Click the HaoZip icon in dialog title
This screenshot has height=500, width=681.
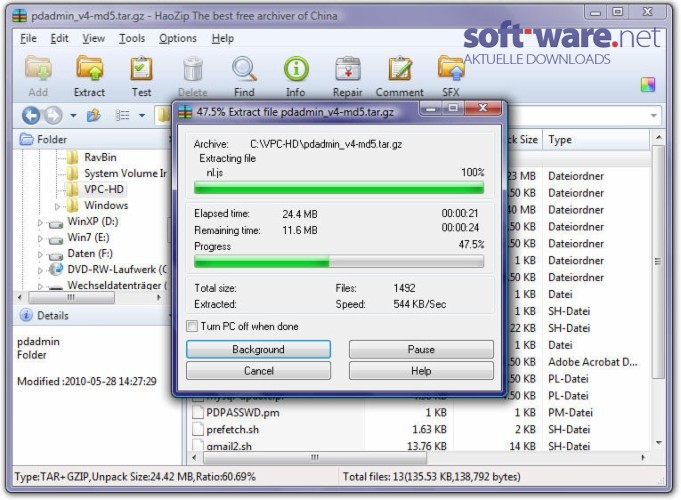185,112
